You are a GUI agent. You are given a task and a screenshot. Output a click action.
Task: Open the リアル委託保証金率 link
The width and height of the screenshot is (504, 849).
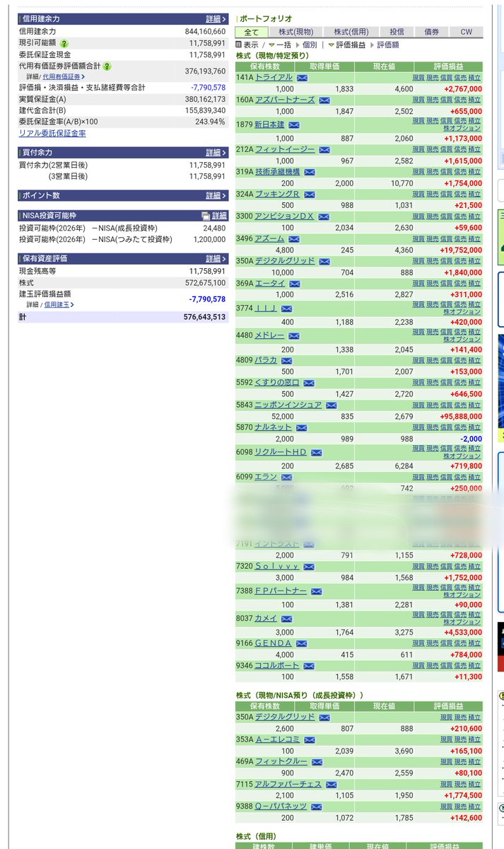tap(52, 133)
